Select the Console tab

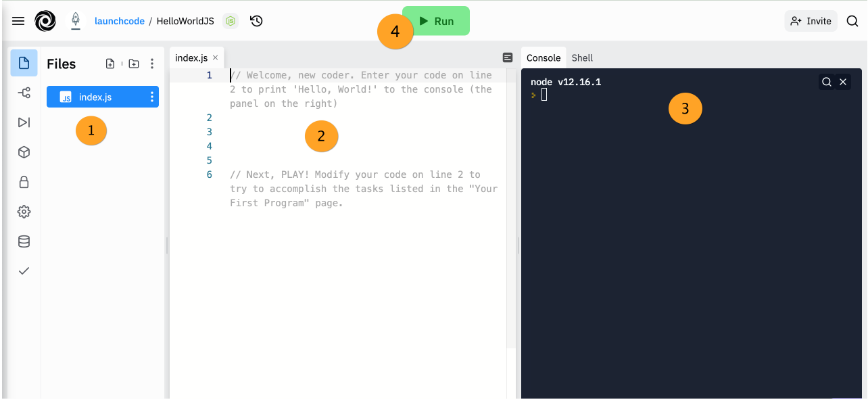544,58
